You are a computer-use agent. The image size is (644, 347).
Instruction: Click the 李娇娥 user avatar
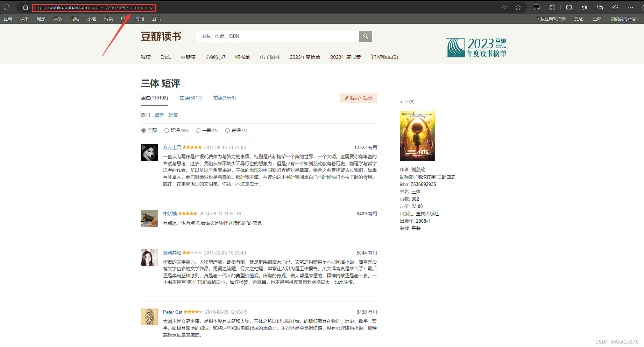(x=149, y=218)
